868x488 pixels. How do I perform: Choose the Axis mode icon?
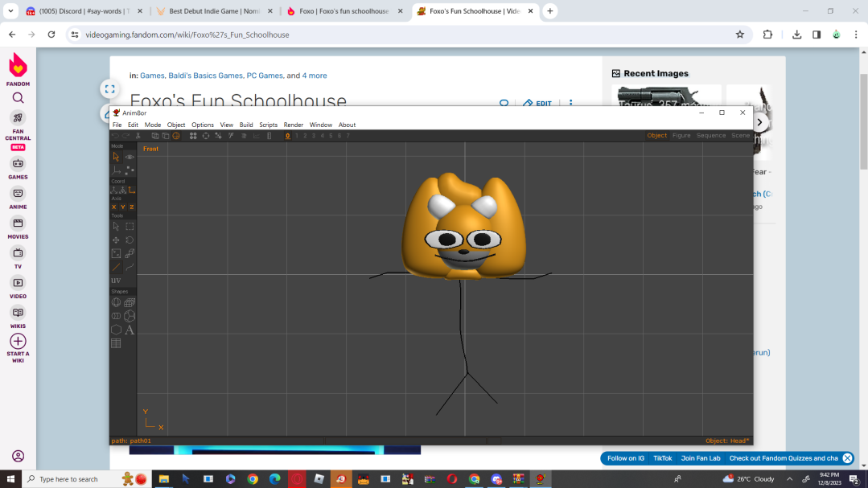[x=117, y=170]
